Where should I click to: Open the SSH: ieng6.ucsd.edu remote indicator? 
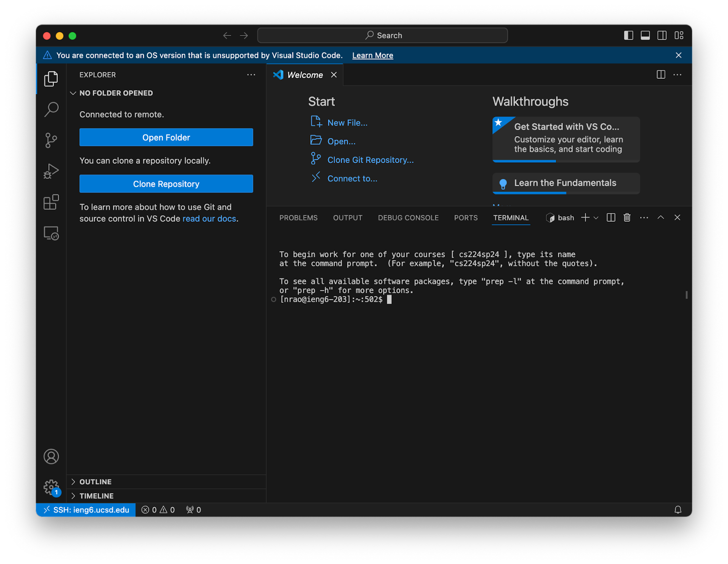coord(86,510)
